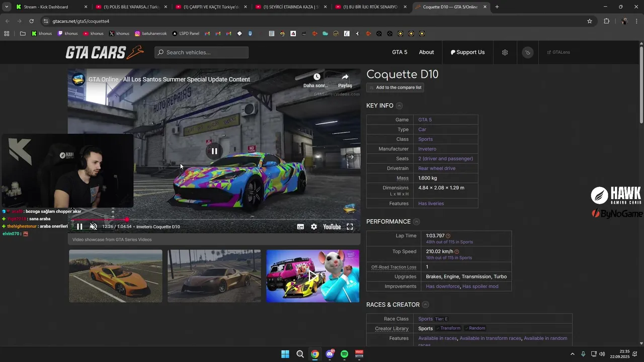This screenshot has width=644, height=362.
Task: Show hidden system tray icons
Action: pos(572,354)
